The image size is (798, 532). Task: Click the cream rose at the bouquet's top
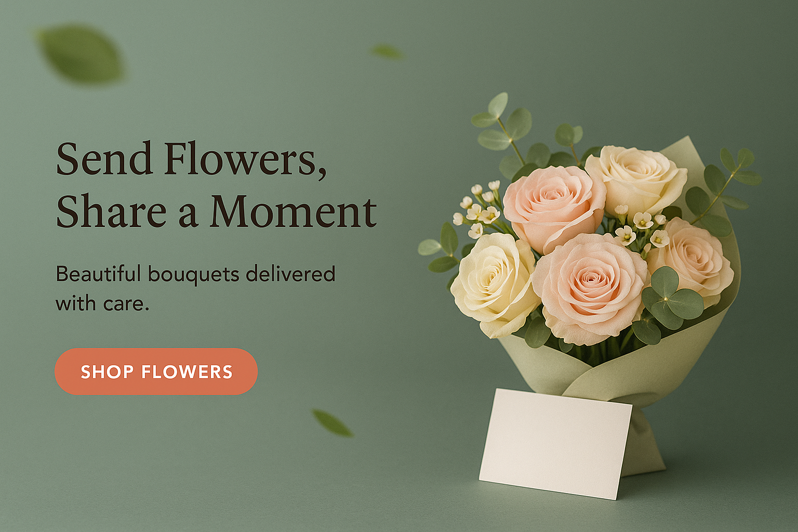click(636, 179)
